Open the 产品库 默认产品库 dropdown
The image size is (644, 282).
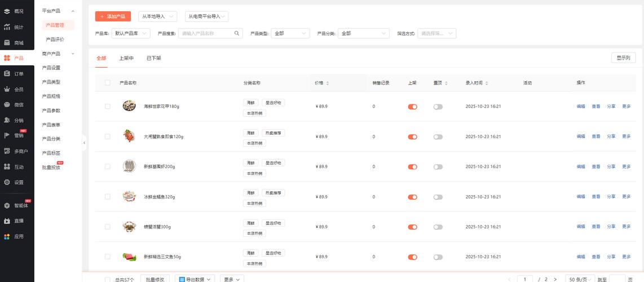pyautogui.click(x=131, y=34)
